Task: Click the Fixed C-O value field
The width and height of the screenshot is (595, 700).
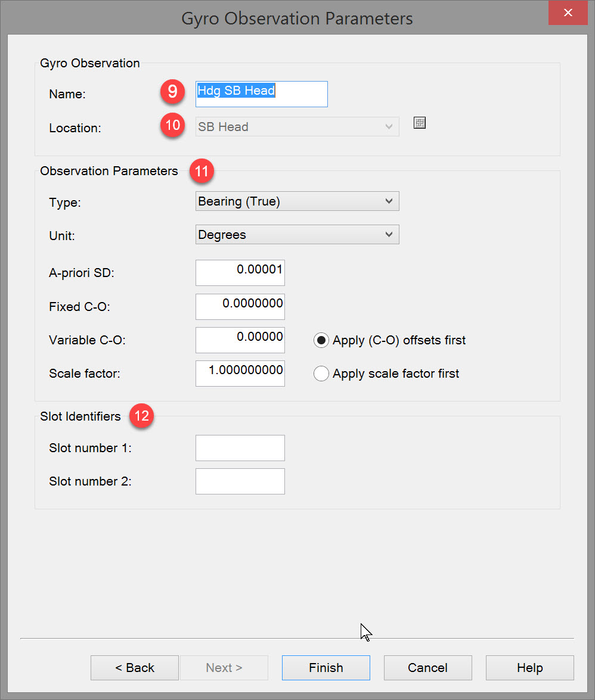Action: click(240, 306)
